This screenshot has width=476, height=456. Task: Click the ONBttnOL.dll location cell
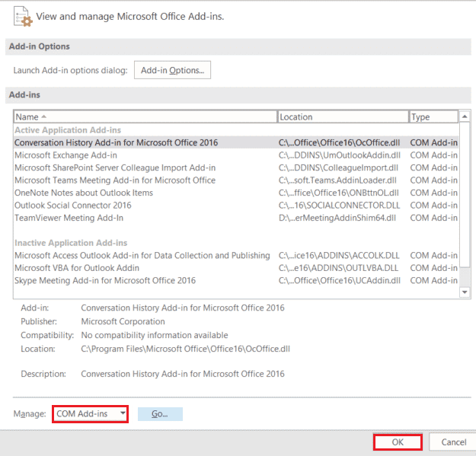[338, 193]
